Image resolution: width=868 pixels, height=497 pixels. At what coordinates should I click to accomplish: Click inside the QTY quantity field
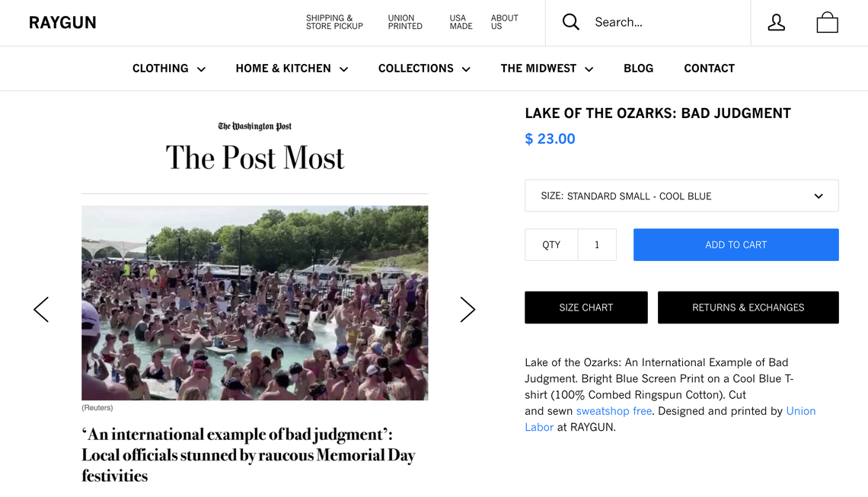(597, 244)
